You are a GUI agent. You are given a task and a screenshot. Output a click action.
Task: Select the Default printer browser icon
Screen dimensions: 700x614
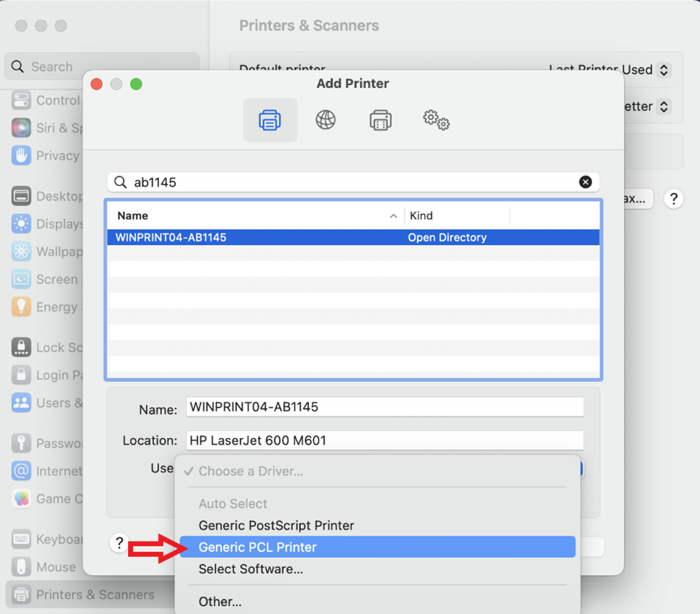coord(270,120)
